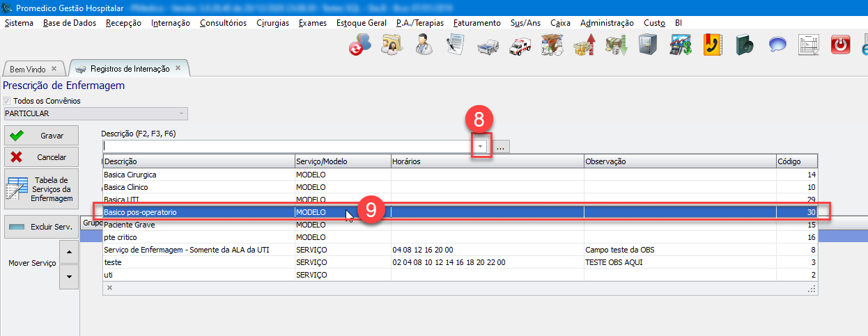Switch to the Bem Vindo tab
This screenshot has width=868, height=336.
pyautogui.click(x=28, y=69)
